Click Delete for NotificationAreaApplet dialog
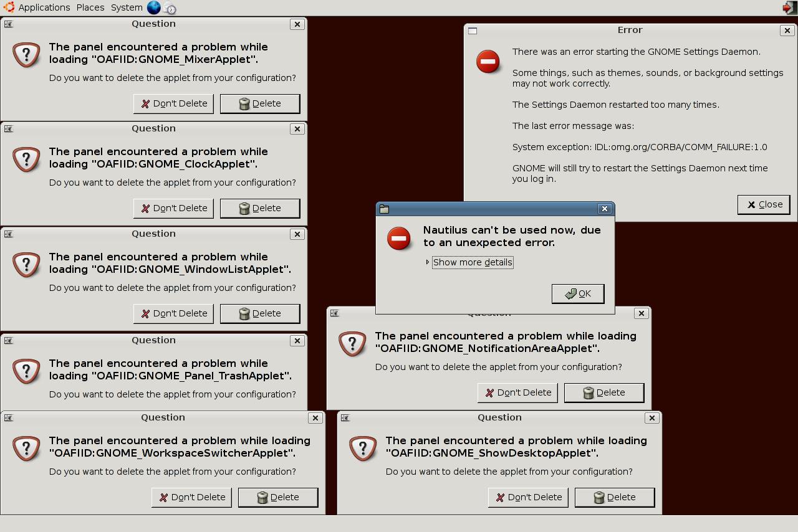Image resolution: width=798 pixels, height=532 pixels. pyautogui.click(x=604, y=392)
